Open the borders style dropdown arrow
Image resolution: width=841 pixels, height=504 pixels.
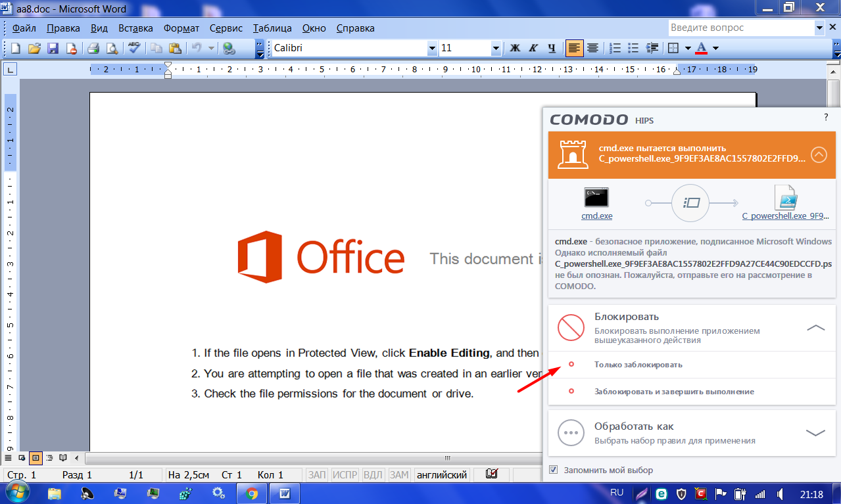click(688, 48)
